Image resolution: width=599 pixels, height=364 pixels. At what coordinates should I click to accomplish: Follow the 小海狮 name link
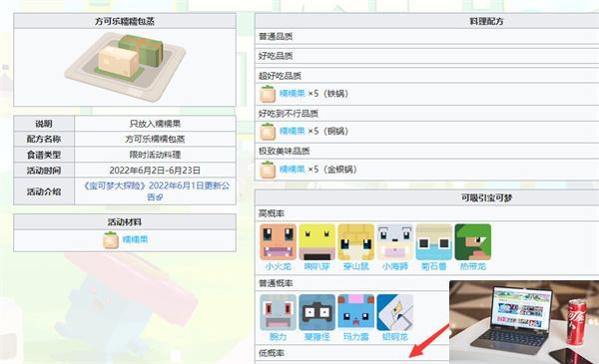click(395, 266)
